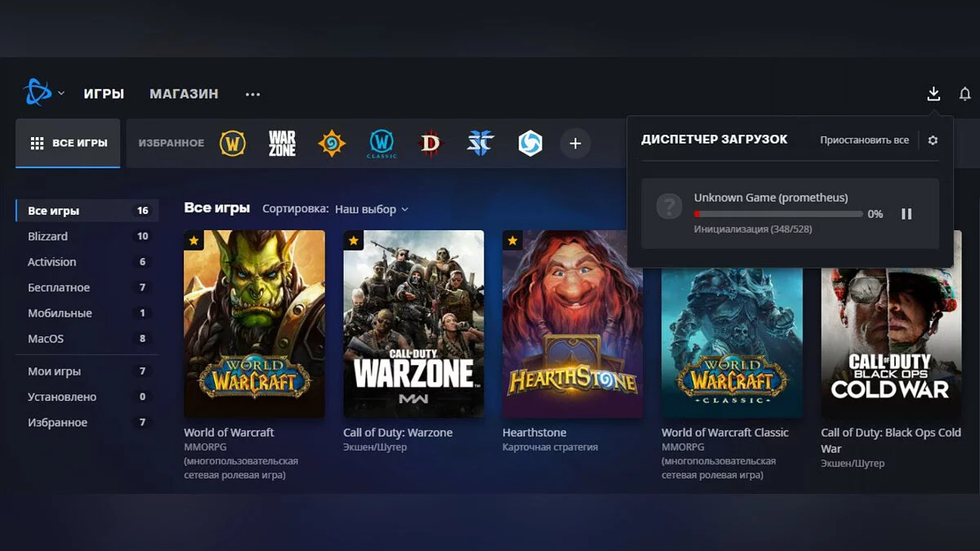
Task: Click the Unknown Game (prometheus) title
Action: [771, 198]
